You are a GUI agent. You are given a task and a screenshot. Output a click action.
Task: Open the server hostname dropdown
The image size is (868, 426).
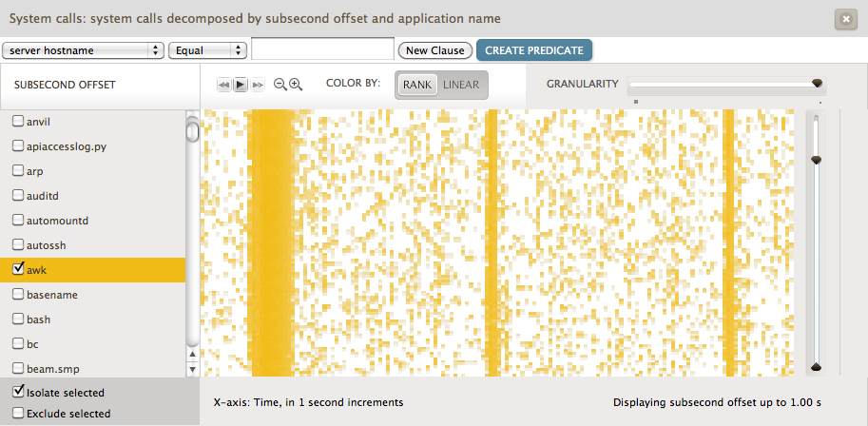coord(84,50)
